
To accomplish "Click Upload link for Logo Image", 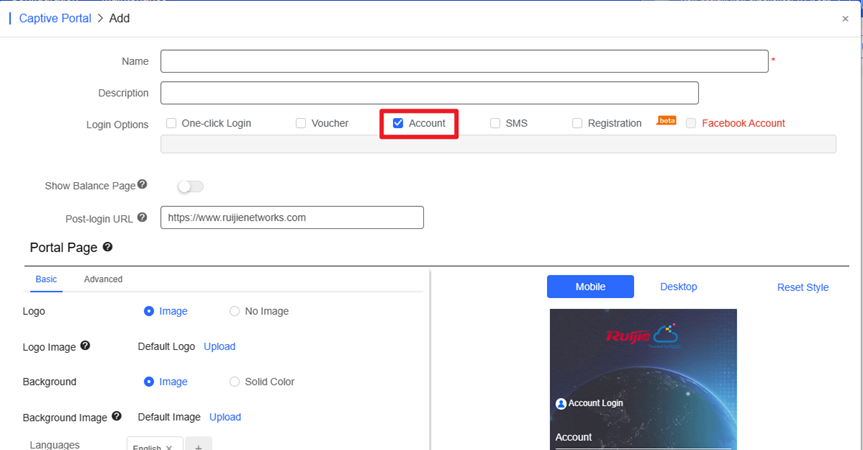I will tap(219, 346).
